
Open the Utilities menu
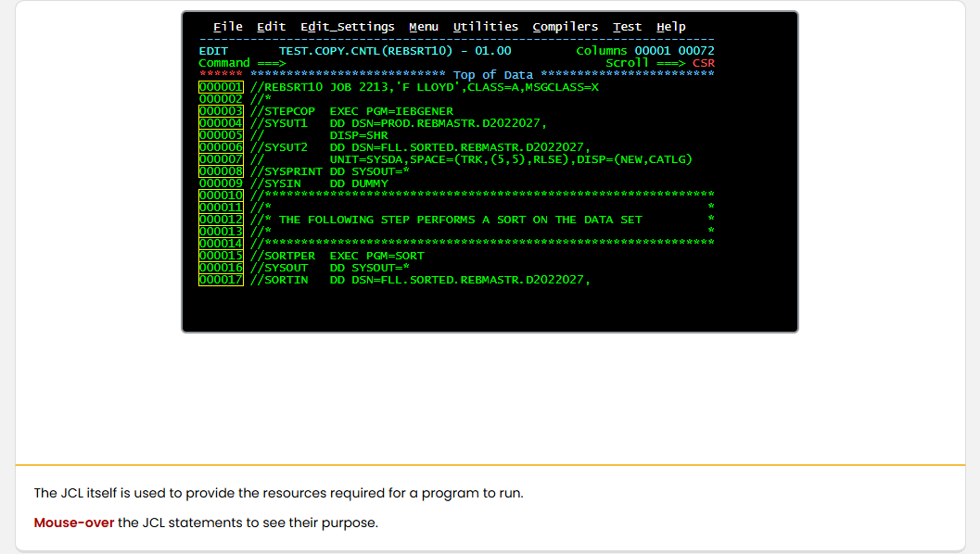coord(486,27)
